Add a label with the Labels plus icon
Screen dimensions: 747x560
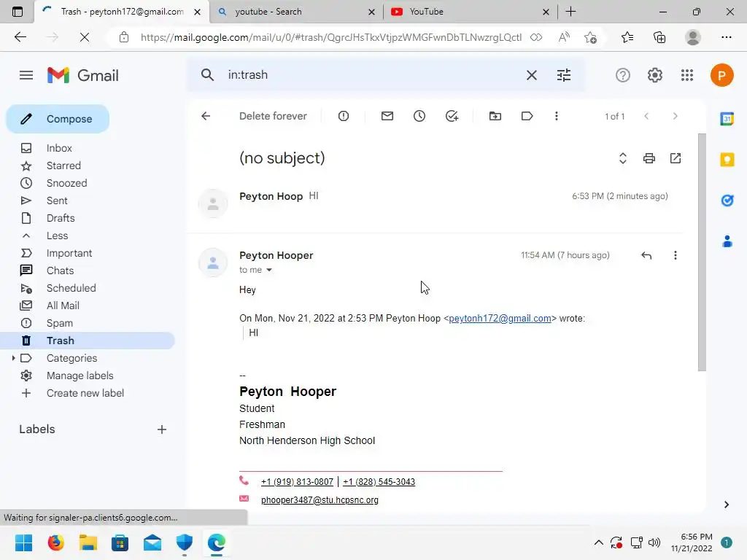pos(162,429)
